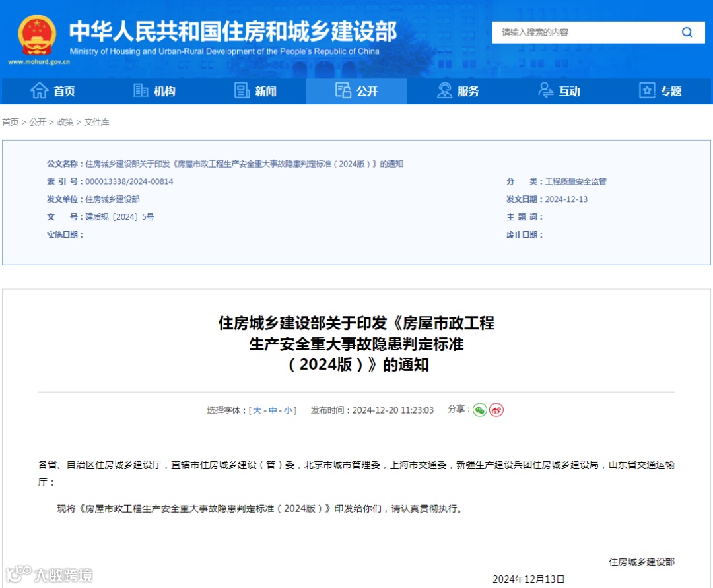The width and height of the screenshot is (713, 588).
Task: Click the Chinese ministry site title
Action: 233,32
